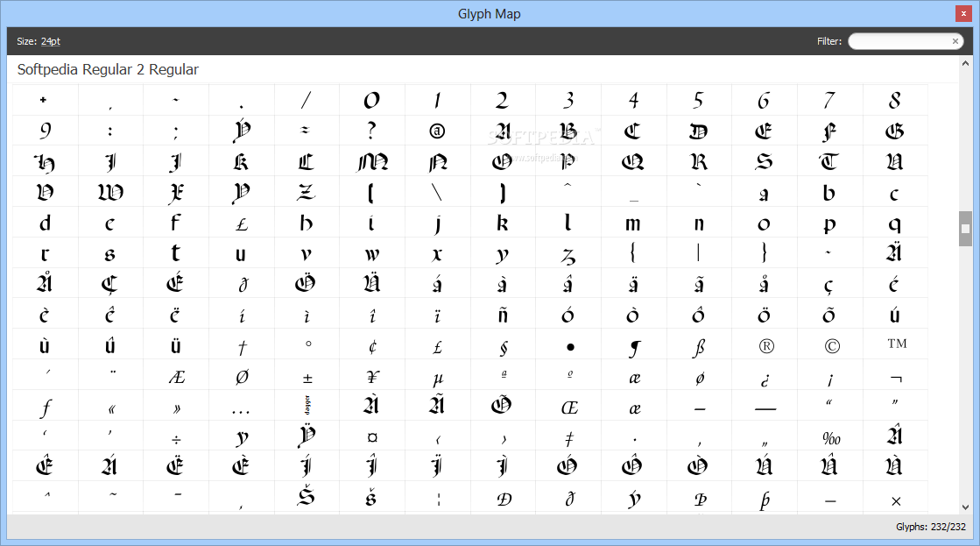Clear the filter with the x button
The height and width of the screenshot is (546, 980).
(x=955, y=41)
